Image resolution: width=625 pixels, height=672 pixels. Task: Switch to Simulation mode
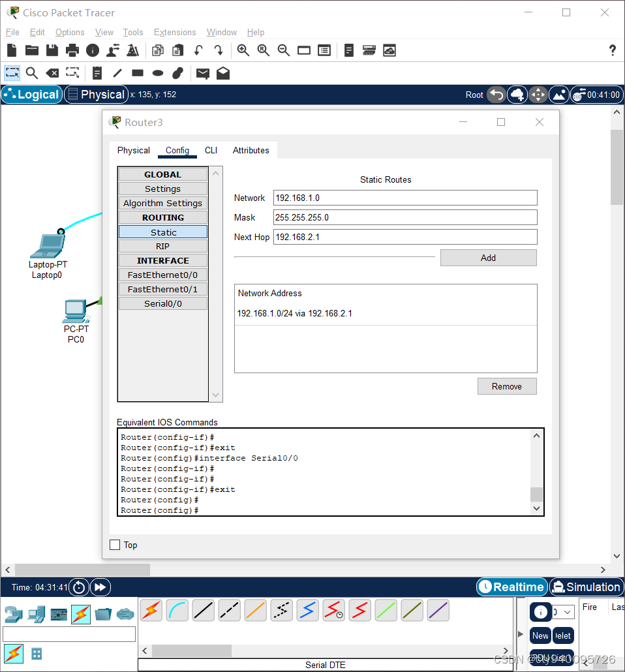[x=587, y=587]
